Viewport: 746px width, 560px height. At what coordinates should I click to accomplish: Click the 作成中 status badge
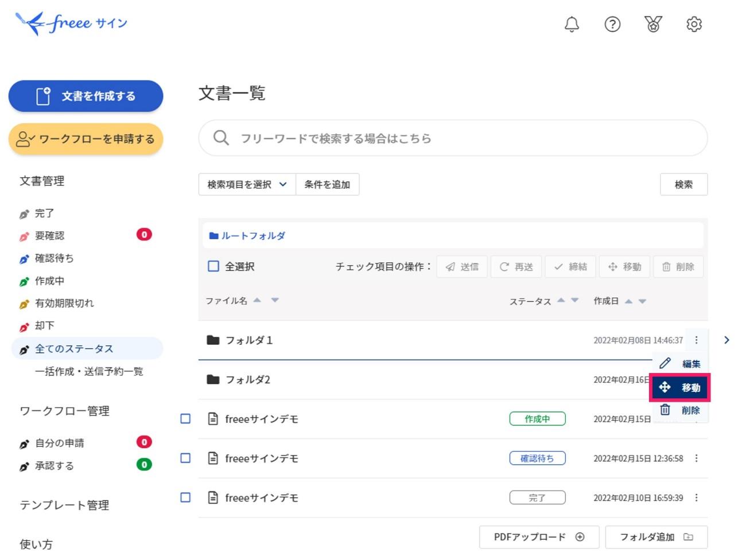click(537, 419)
